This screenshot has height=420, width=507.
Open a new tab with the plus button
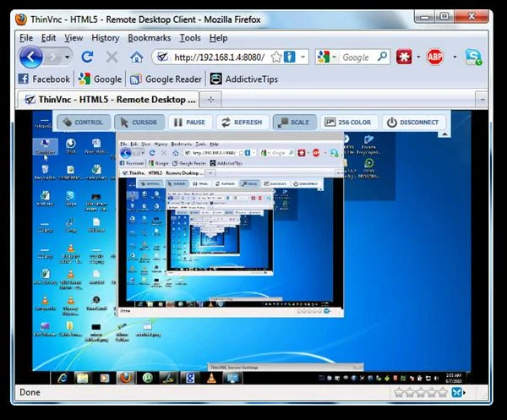210,100
